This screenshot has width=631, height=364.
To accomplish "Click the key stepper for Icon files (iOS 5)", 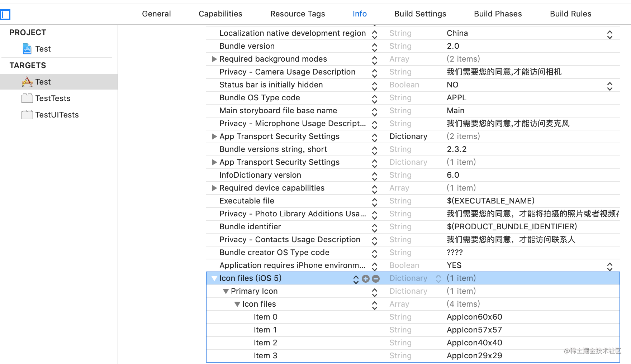I will point(356,280).
